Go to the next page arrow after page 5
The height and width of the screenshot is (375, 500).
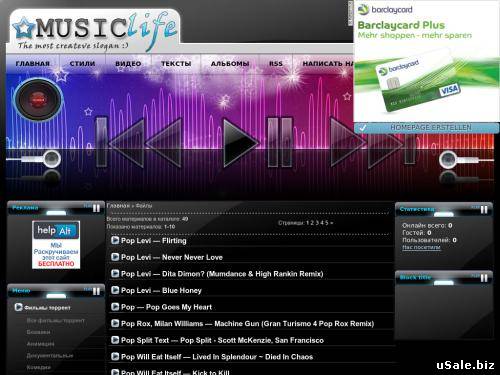coord(332,223)
